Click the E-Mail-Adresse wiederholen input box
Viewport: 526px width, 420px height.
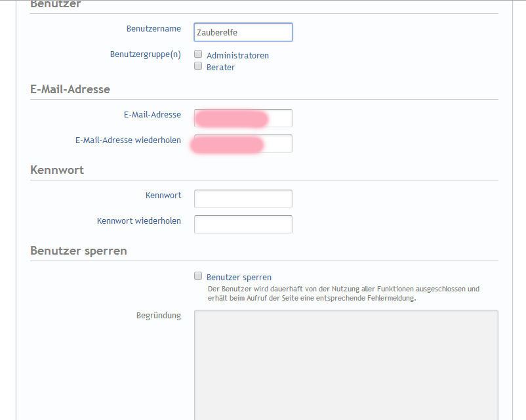[243, 144]
